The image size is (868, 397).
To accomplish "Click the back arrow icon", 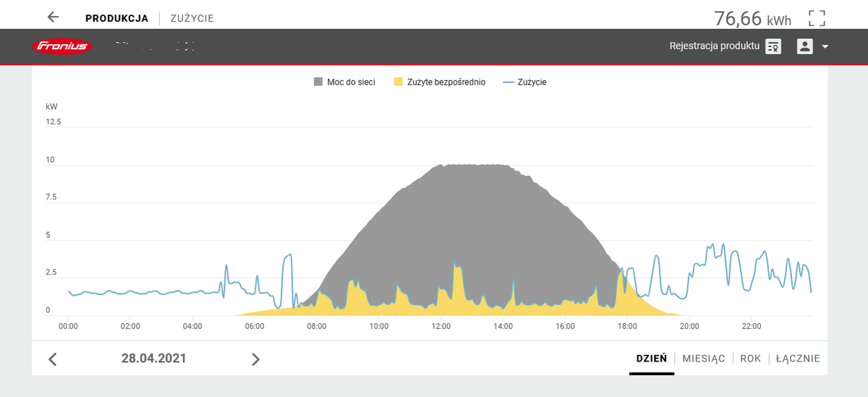I will point(53,17).
